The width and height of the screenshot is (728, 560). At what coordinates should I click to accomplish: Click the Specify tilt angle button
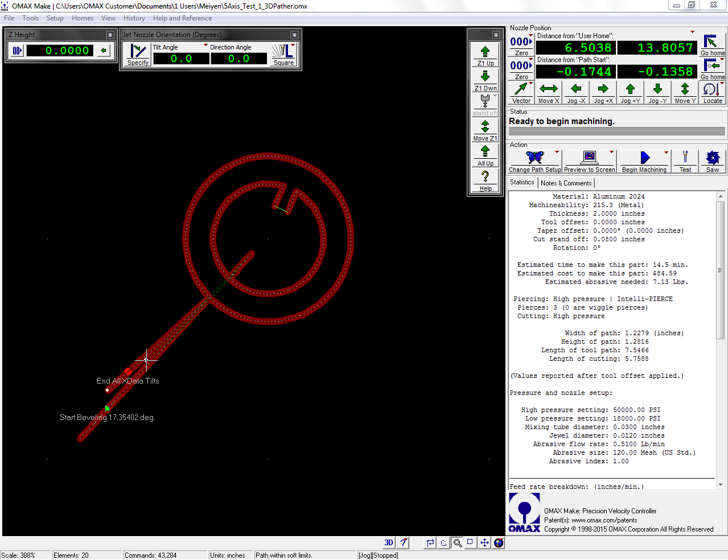click(x=138, y=55)
